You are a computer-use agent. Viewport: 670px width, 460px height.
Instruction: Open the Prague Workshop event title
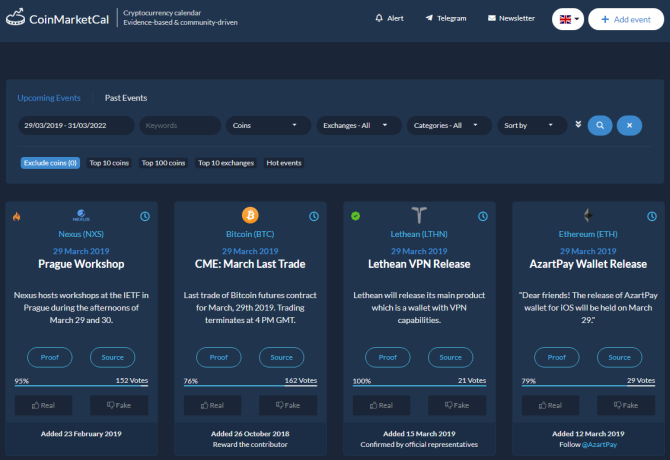[81, 264]
